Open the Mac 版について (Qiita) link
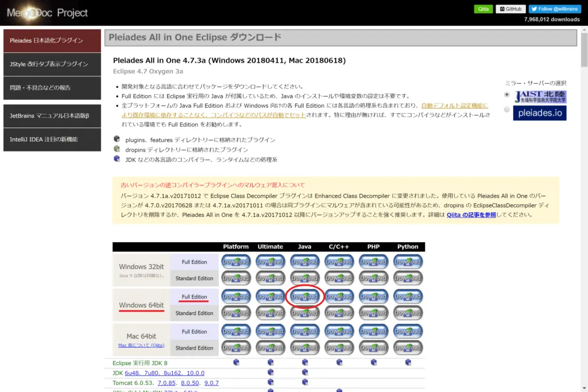Screen dimensions: 588x392 coord(141,345)
